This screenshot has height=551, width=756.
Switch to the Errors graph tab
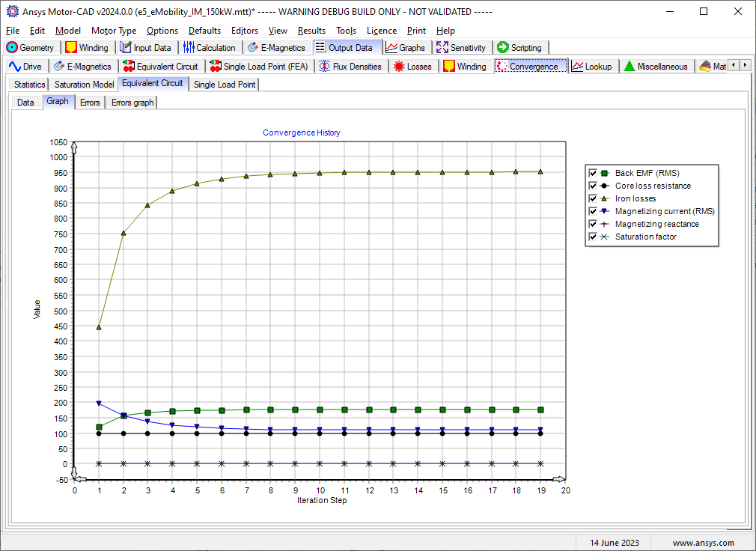(x=132, y=103)
